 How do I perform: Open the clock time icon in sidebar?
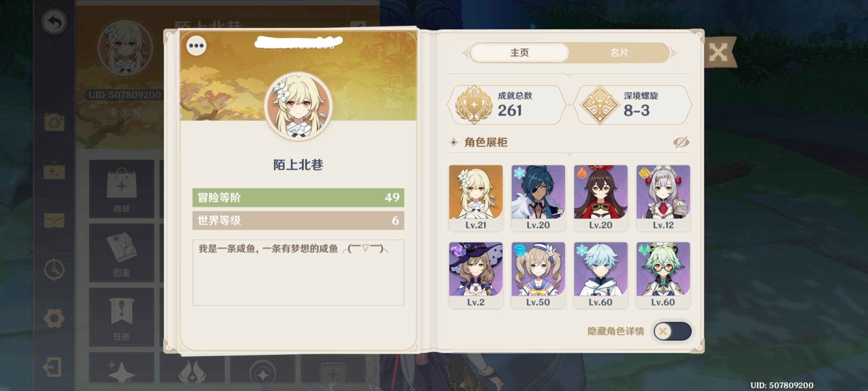[x=54, y=269]
